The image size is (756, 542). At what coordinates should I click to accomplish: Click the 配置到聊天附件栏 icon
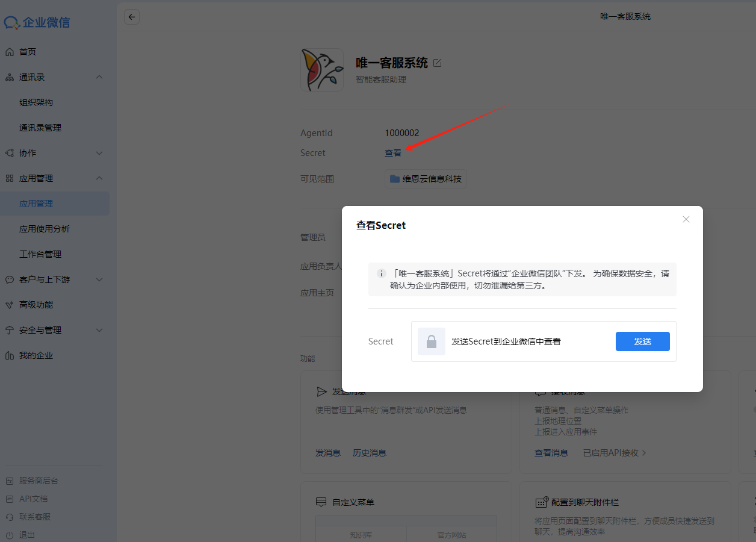(542, 502)
